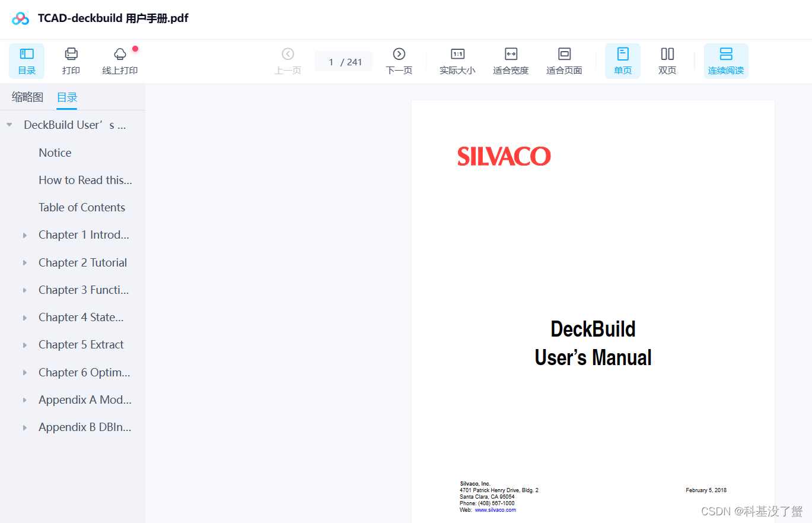Click the February 5, 2018 date text
Viewport: 812px width, 523px height.
[706, 490]
